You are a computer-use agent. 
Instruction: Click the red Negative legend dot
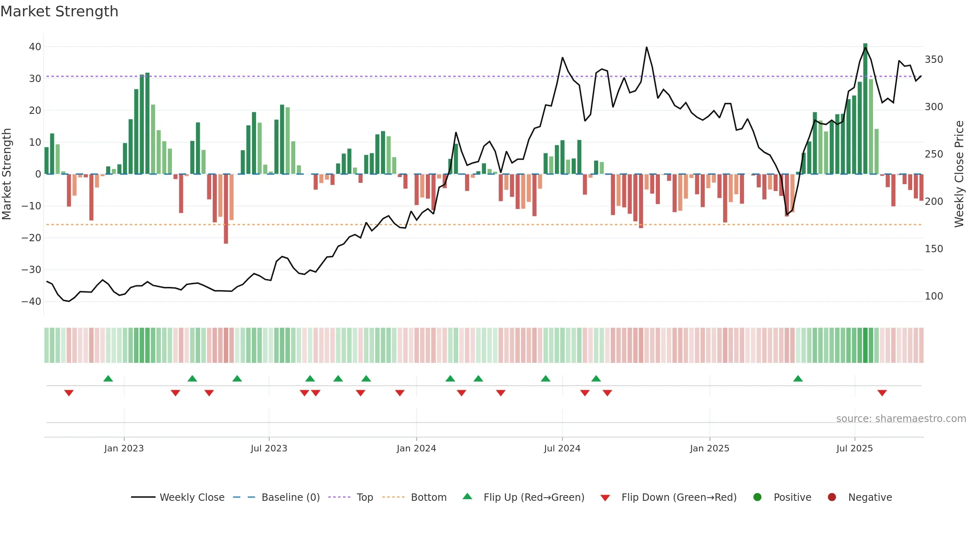point(832,497)
